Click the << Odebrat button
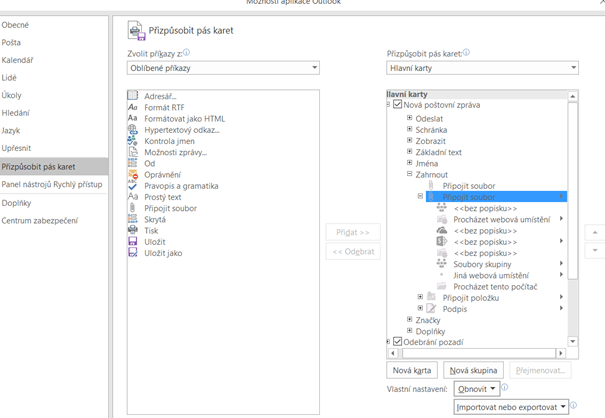 pyautogui.click(x=353, y=252)
